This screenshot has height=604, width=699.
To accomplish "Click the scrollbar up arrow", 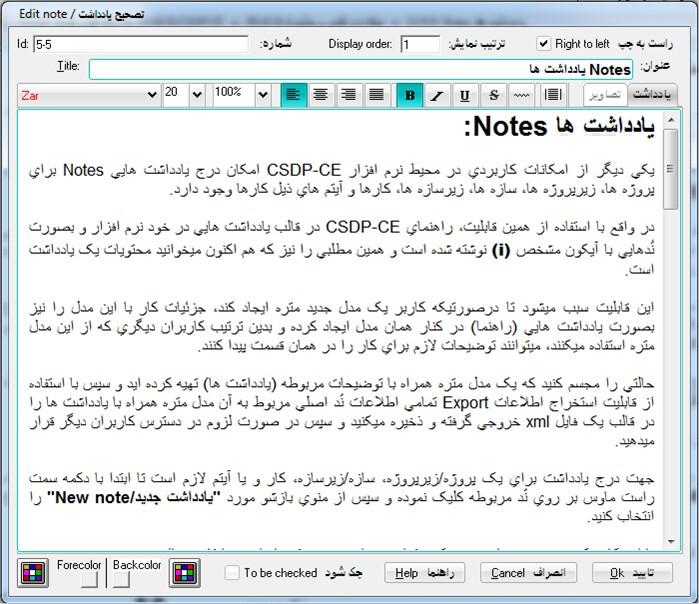I will click(x=670, y=120).
